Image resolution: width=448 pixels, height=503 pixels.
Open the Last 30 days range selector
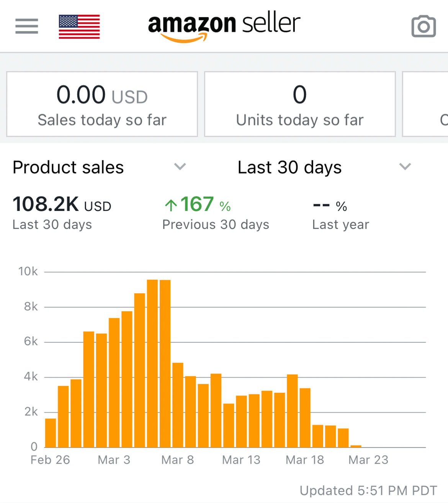325,167
